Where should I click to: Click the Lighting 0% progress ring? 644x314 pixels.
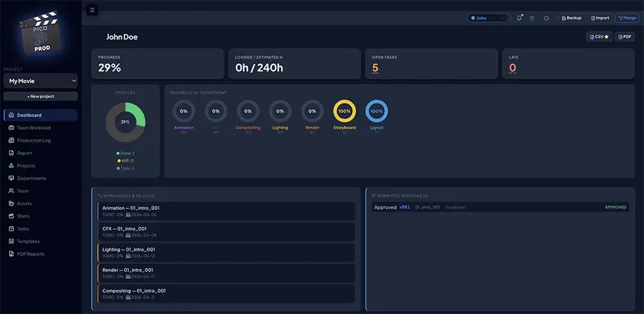[280, 111]
